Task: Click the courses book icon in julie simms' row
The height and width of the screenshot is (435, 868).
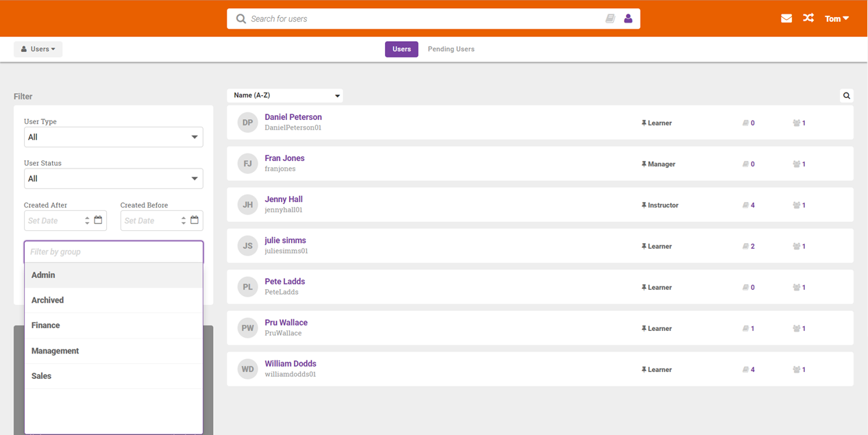Action: coord(746,247)
